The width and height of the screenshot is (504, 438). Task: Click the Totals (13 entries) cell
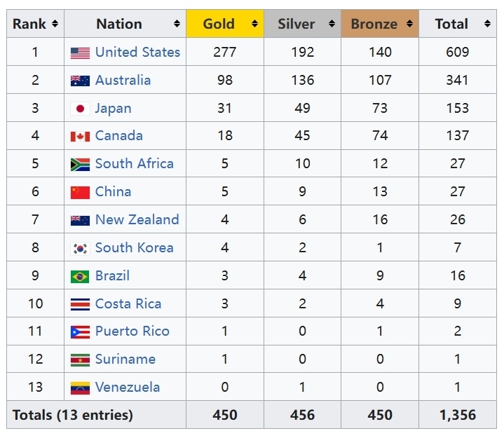[97, 415]
